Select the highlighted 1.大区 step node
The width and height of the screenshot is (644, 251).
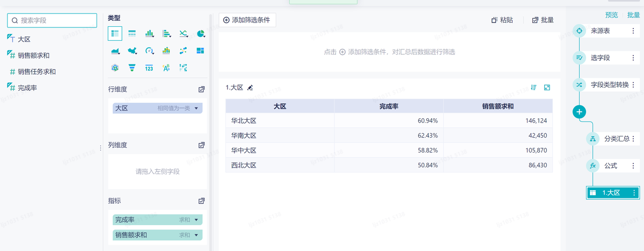612,193
